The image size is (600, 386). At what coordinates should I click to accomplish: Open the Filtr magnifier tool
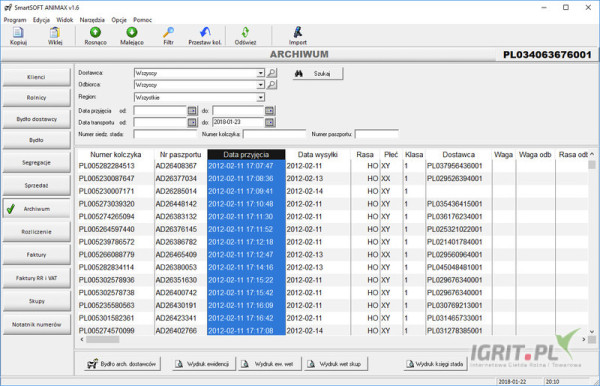(x=168, y=33)
